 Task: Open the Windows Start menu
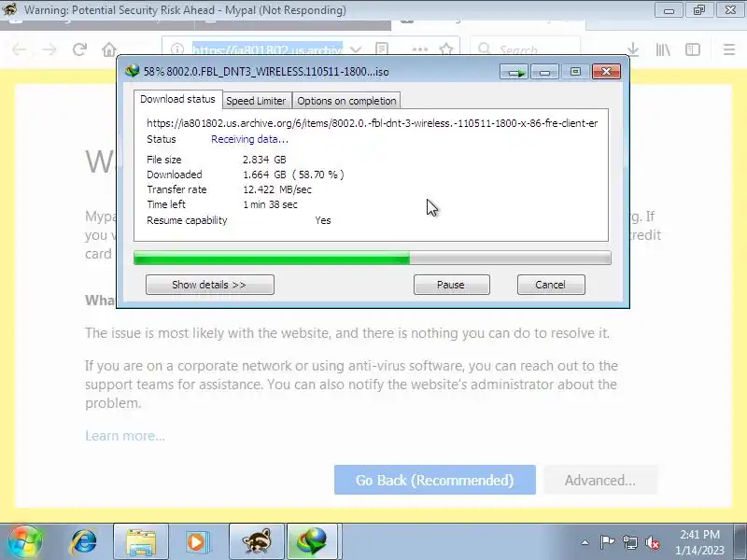[25, 541]
